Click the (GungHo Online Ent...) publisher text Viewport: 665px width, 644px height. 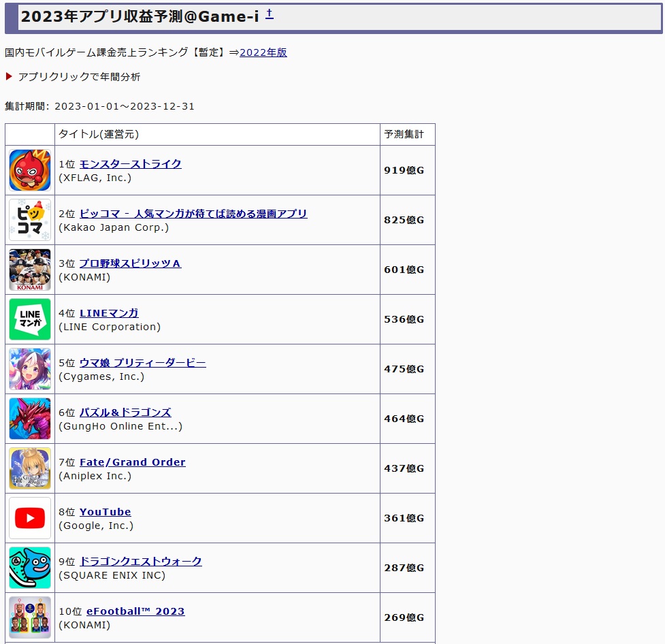pyautogui.click(x=120, y=426)
